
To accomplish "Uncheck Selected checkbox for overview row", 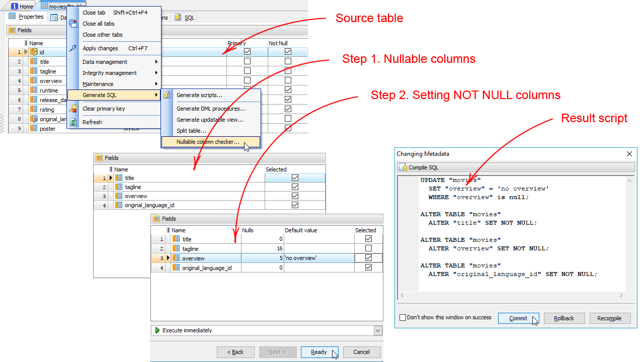I will [x=368, y=258].
